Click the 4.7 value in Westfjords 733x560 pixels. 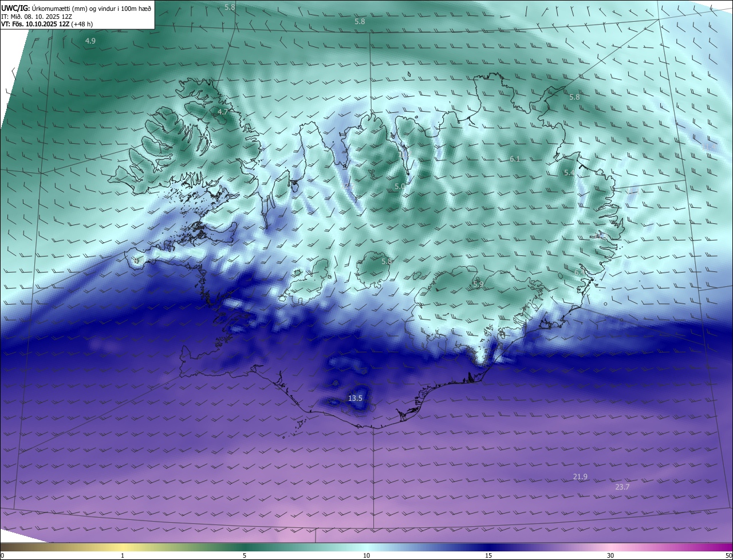(223, 112)
